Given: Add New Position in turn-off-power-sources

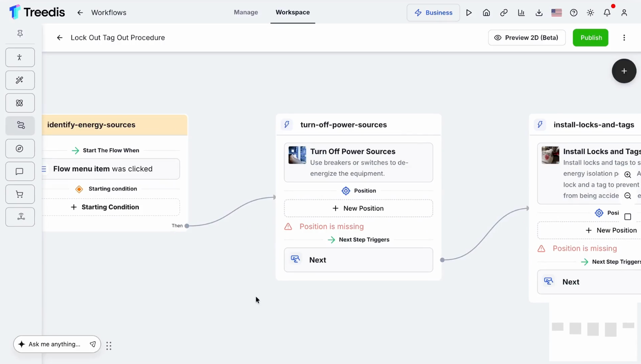Looking at the screenshot, I should (x=359, y=208).
